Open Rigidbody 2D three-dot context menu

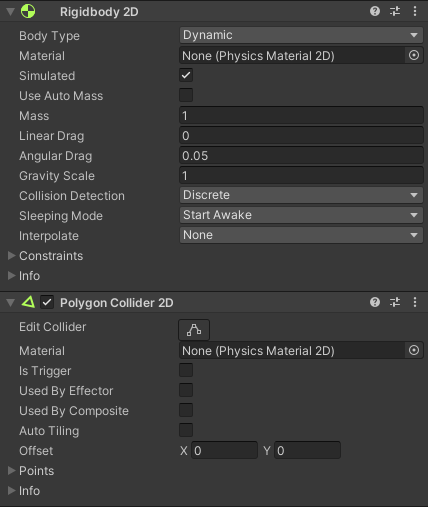415,11
